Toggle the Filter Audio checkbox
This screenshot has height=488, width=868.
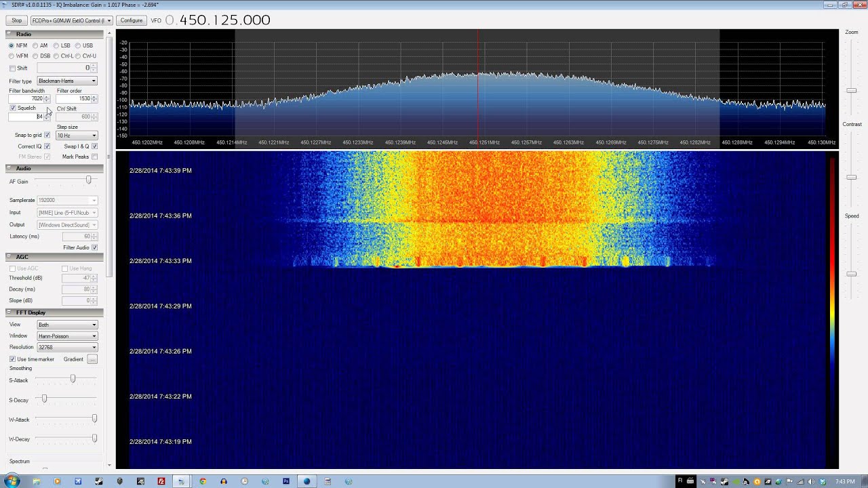[x=94, y=247]
